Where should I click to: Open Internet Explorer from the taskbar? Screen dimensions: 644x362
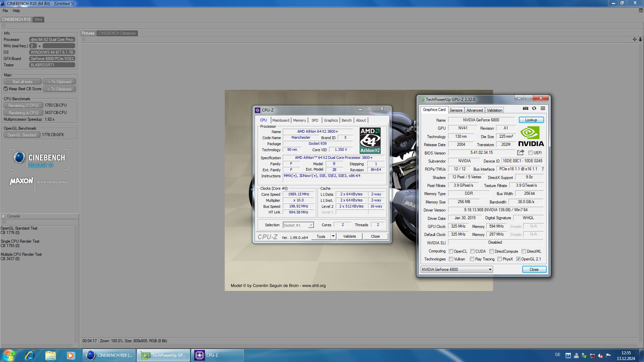tap(30, 355)
